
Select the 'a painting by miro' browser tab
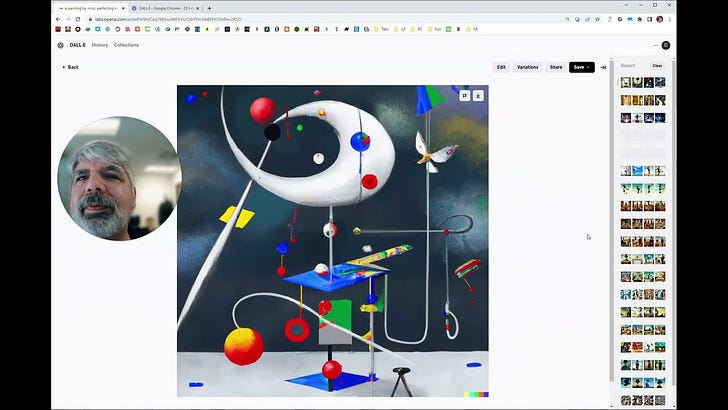[x=91, y=8]
